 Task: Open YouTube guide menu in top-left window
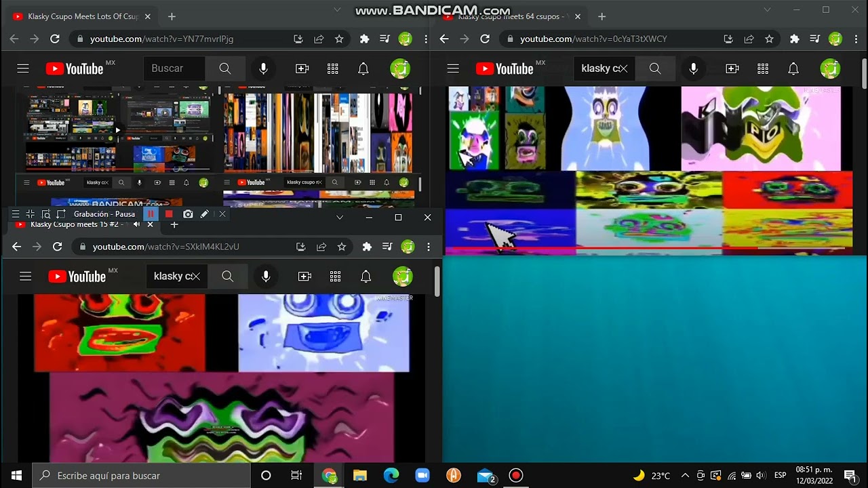click(23, 68)
